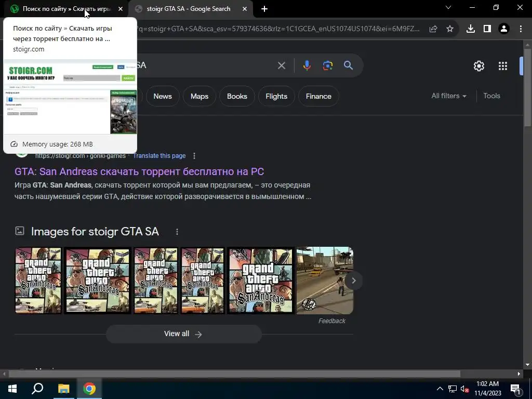This screenshot has width=532, height=399.
Task: Open the tab search dropdown arrow
Action: coord(448,7)
